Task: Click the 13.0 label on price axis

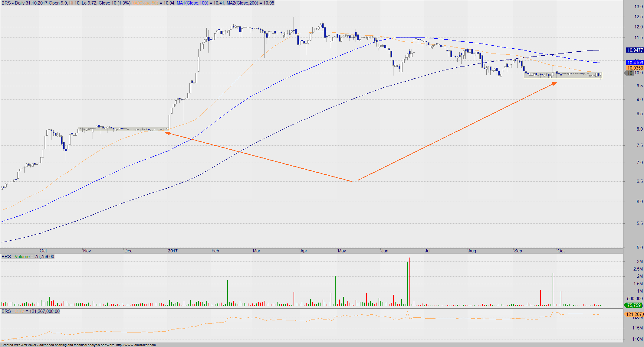Action: [638, 7]
